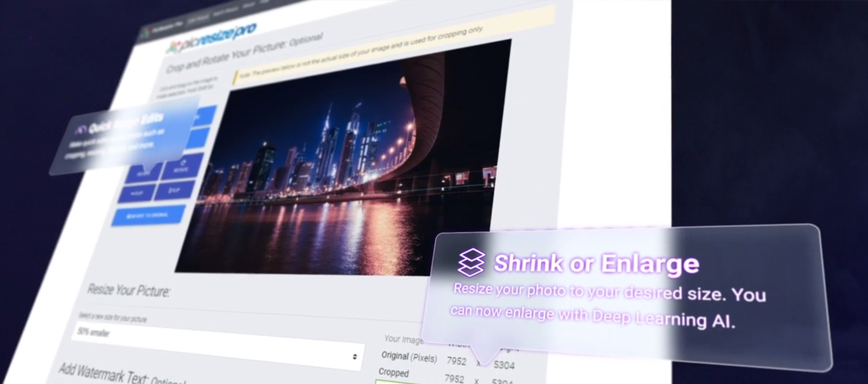Click the right-hand Rotate button with the clockwise arrow
Viewport: 868px width, 384px height.
(183, 165)
